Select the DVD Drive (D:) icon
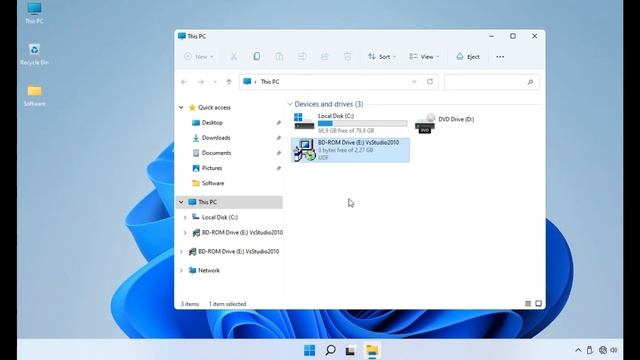Image resolution: width=640 pixels, height=360 pixels. point(425,123)
